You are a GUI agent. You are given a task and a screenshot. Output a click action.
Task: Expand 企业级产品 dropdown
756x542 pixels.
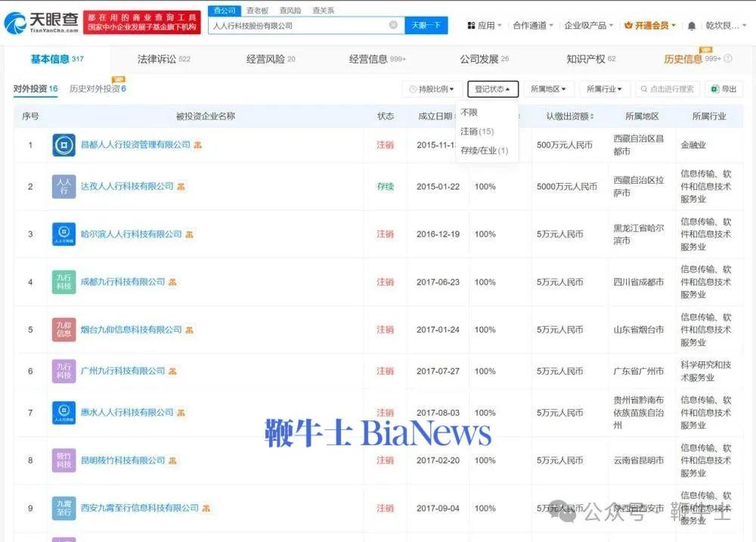589,26
